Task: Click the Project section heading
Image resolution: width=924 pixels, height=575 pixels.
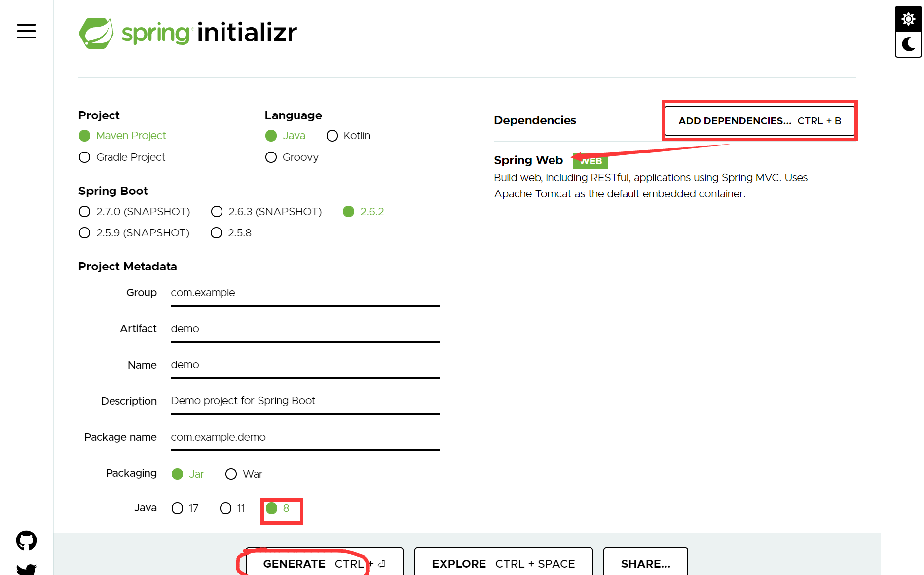Action: pos(99,115)
